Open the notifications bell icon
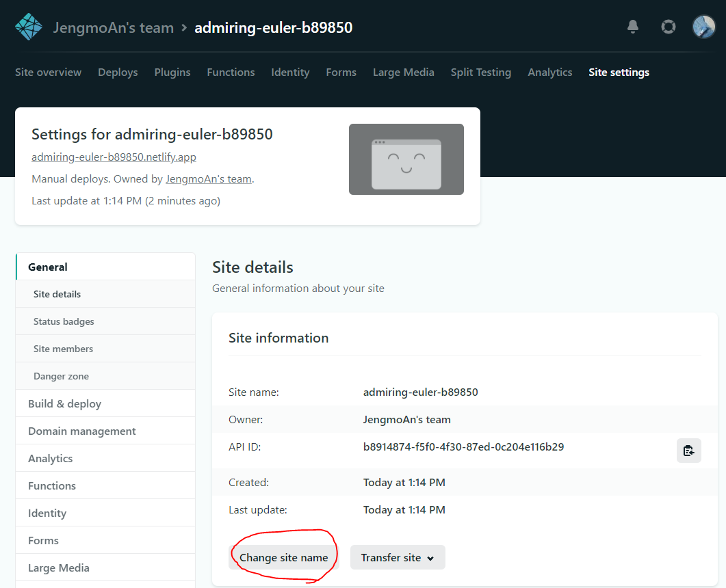The image size is (726, 588). click(632, 27)
